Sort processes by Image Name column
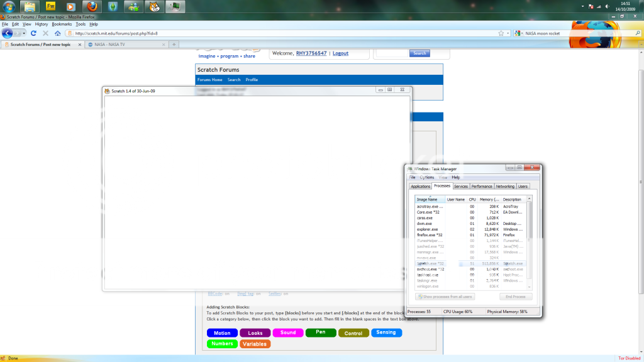This screenshot has width=644, height=362. [x=427, y=199]
